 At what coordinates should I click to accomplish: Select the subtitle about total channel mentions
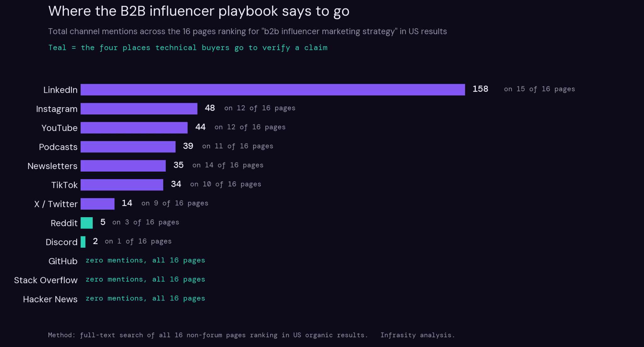point(247,31)
